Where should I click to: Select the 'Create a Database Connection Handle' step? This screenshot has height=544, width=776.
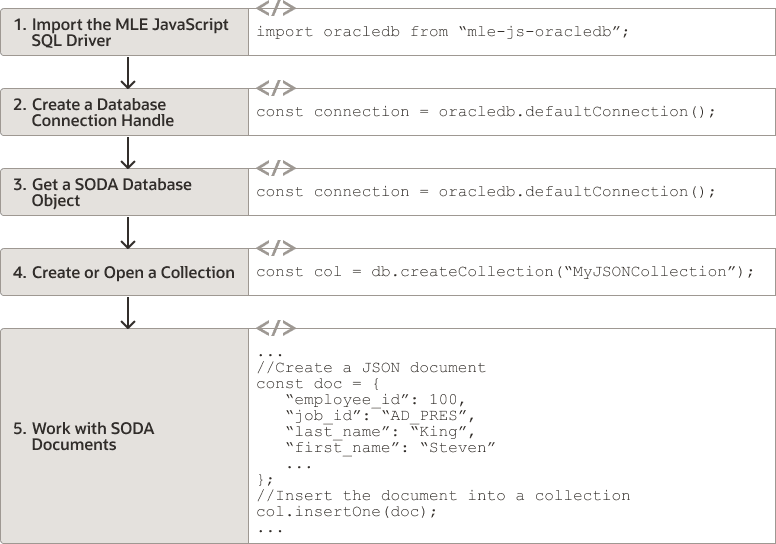coord(124,112)
